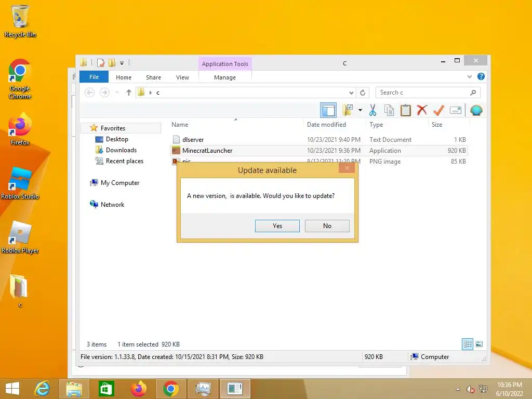Viewport: 532px width, 399px height.
Task: Open the Share ribbon tab
Action: point(153,77)
